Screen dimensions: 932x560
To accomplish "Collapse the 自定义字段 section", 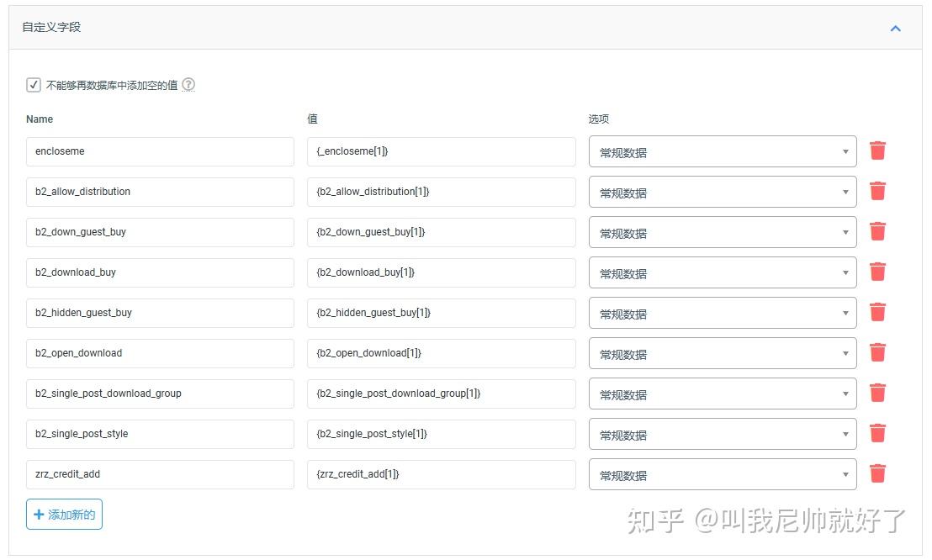I will click(x=895, y=28).
